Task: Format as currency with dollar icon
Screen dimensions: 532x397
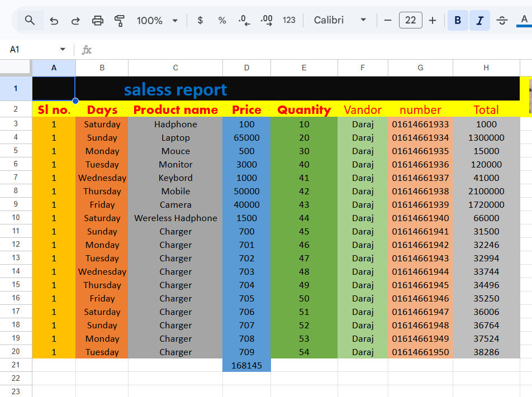Action: (201, 21)
